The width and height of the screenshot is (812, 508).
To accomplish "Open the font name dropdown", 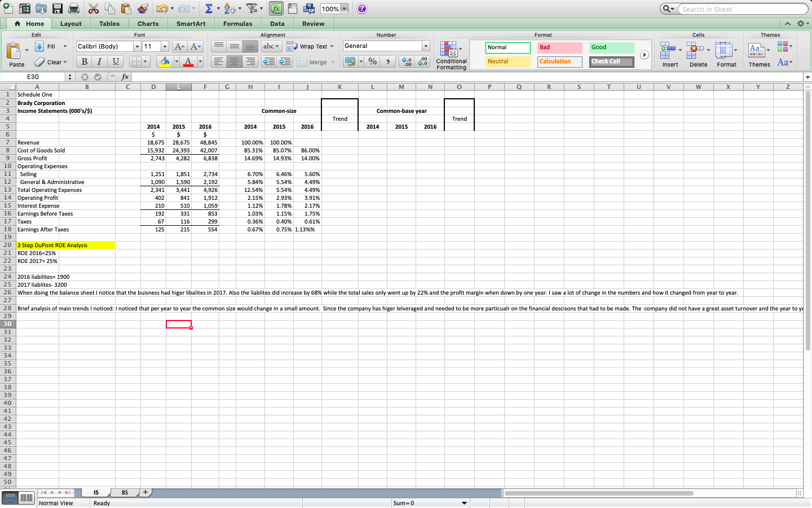I will pos(137,46).
